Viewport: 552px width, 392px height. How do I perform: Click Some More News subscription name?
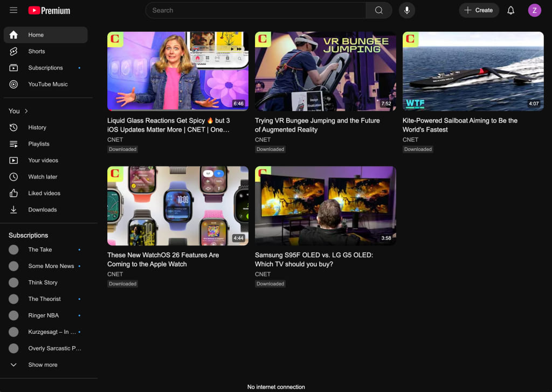(x=51, y=266)
